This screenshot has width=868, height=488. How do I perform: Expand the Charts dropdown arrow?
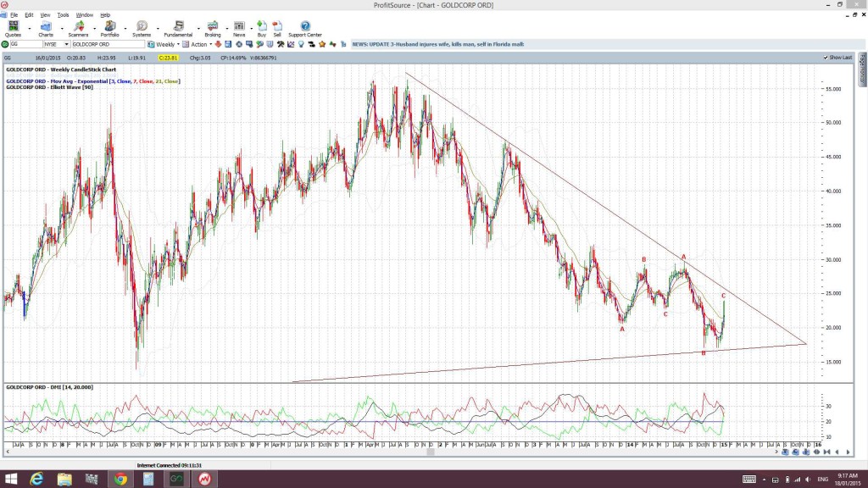pos(62,28)
